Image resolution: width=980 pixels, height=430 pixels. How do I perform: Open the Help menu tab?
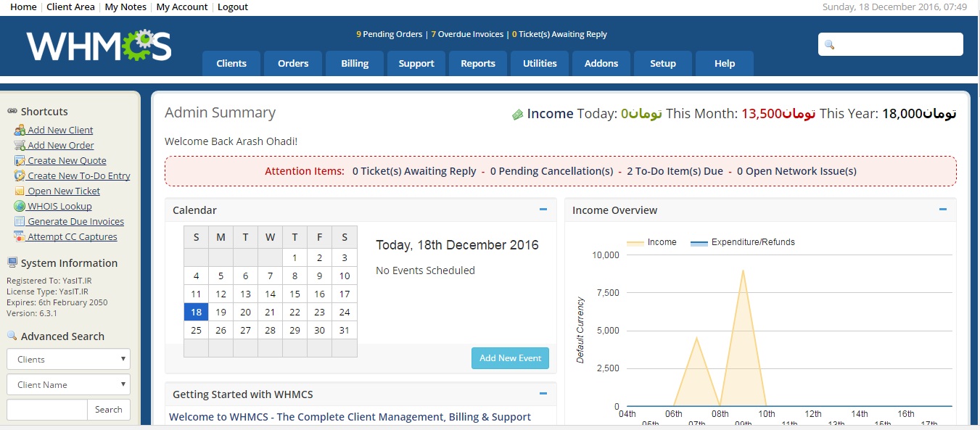[725, 64]
